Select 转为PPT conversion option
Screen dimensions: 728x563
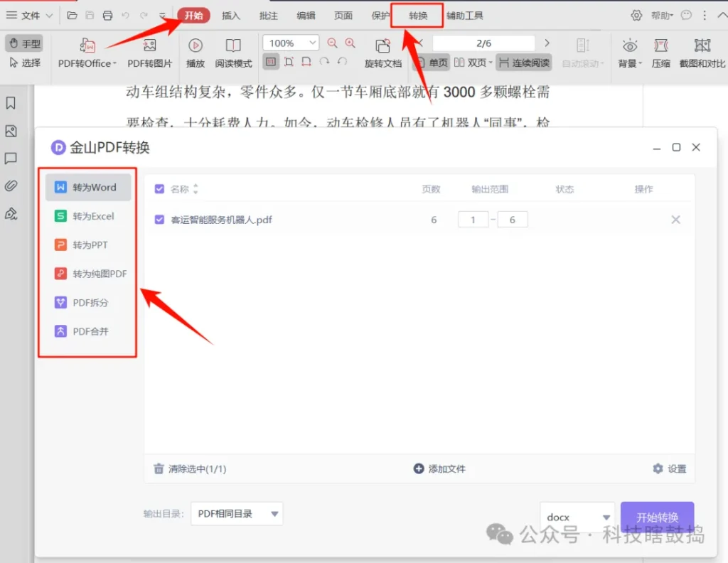87,245
